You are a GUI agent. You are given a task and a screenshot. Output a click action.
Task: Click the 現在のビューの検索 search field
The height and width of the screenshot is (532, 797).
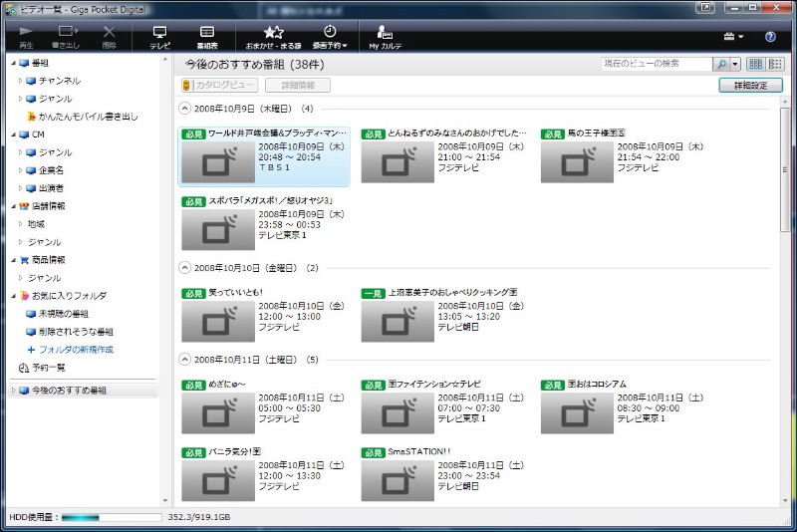[657, 64]
